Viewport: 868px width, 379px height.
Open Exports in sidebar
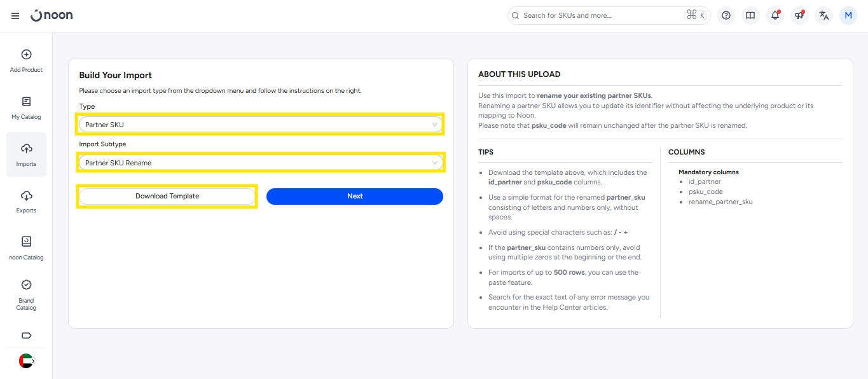click(26, 202)
